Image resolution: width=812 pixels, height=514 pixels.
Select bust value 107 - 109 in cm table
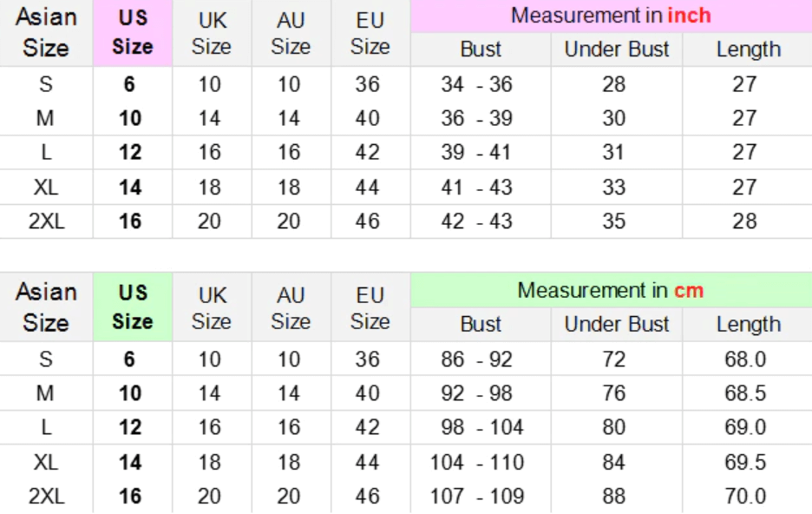[x=477, y=497]
